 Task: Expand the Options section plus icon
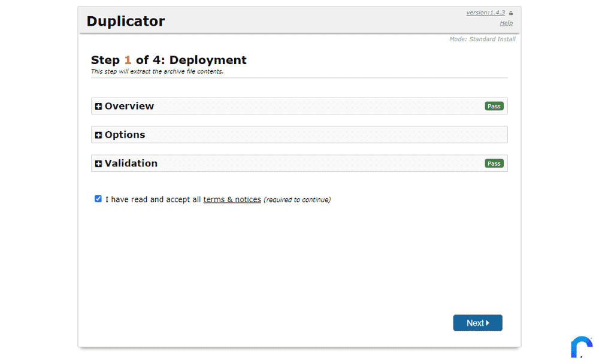[x=98, y=135]
